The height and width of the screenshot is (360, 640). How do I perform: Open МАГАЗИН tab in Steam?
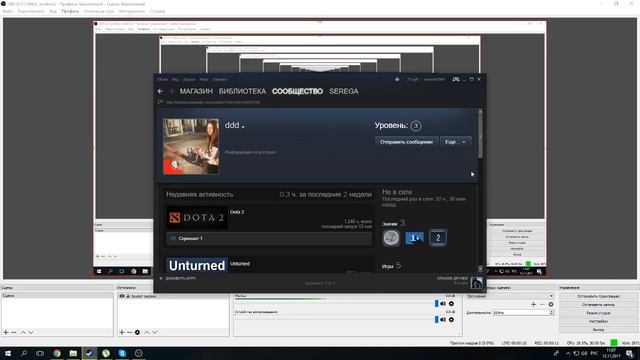pos(196,91)
